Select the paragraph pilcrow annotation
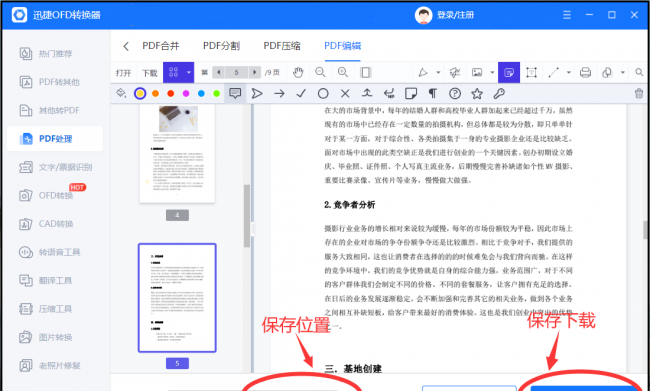The image size is (650, 391). [432, 94]
